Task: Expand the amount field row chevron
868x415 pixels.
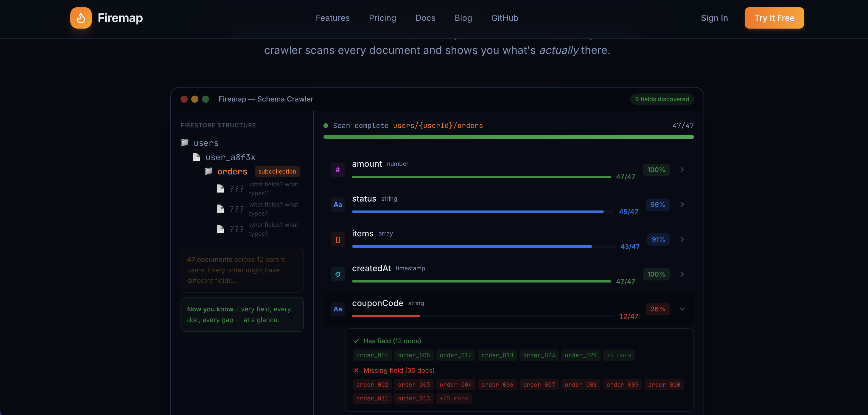Action: point(682,170)
